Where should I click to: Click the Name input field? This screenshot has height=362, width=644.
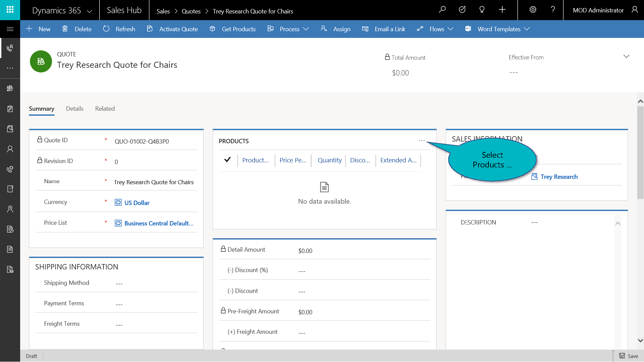154,182
